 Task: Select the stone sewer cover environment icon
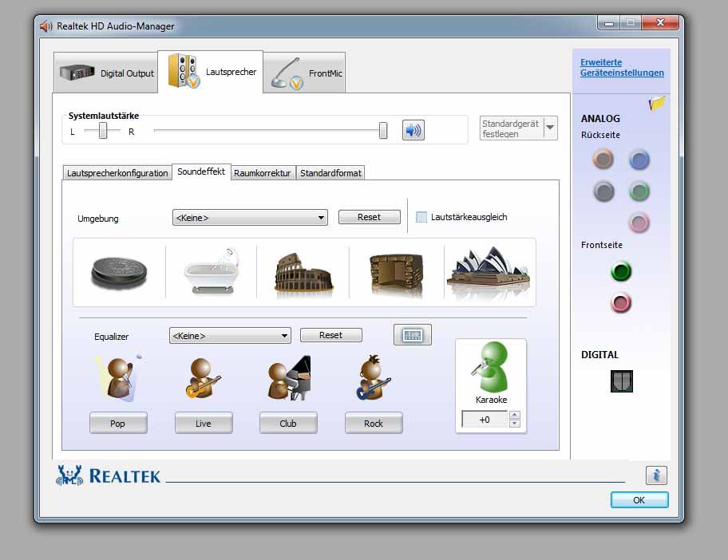pyautogui.click(x=119, y=273)
